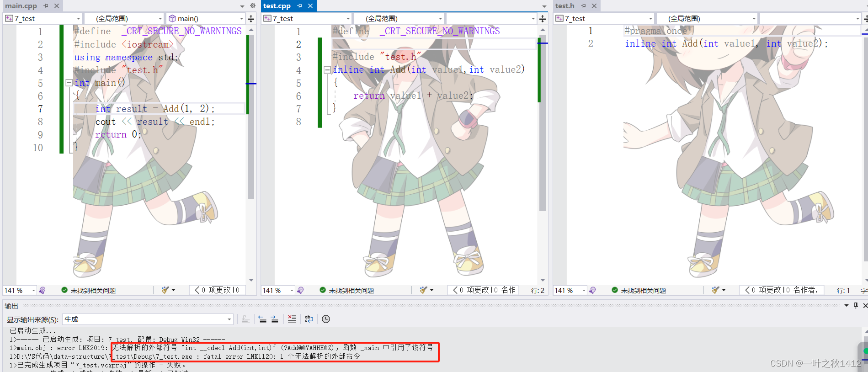Open the 全局范围 scope dropdown in main.cpp pane
This screenshot has height=372, width=868.
pos(124,18)
